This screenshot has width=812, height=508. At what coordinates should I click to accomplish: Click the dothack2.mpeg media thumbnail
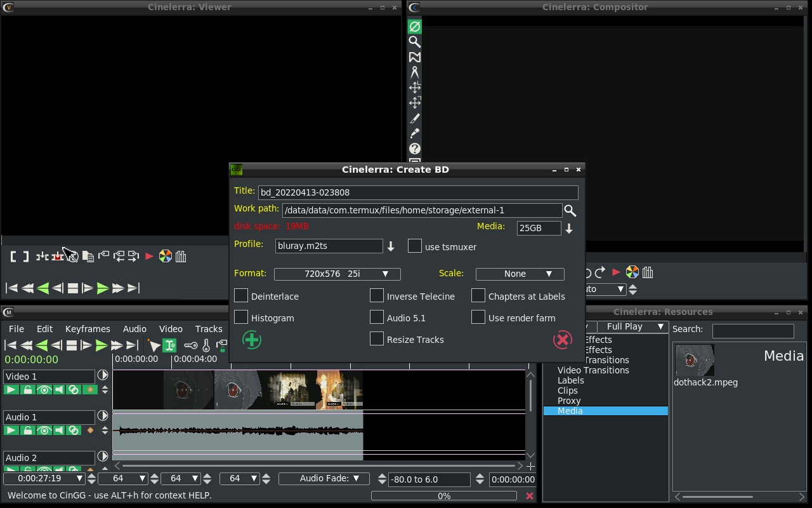[695, 360]
